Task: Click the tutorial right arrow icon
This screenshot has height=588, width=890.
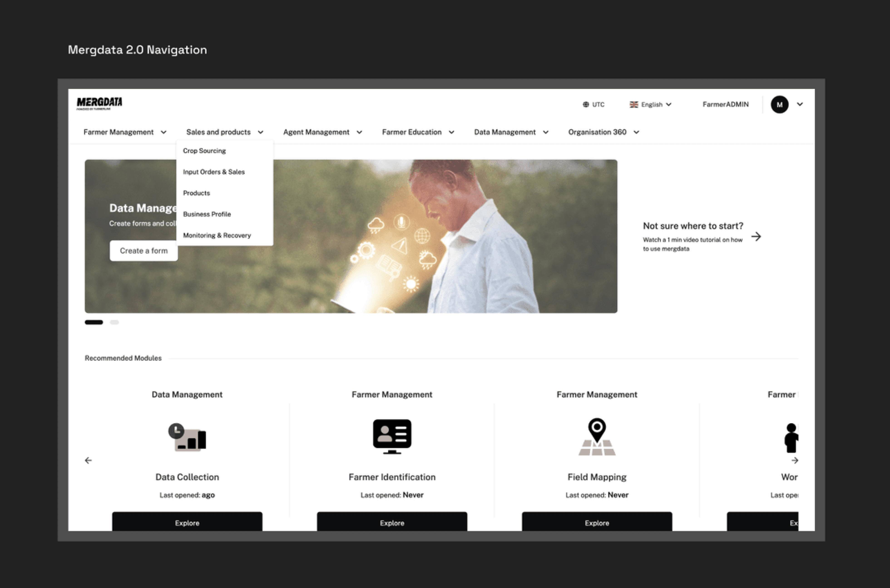Action: (x=756, y=237)
